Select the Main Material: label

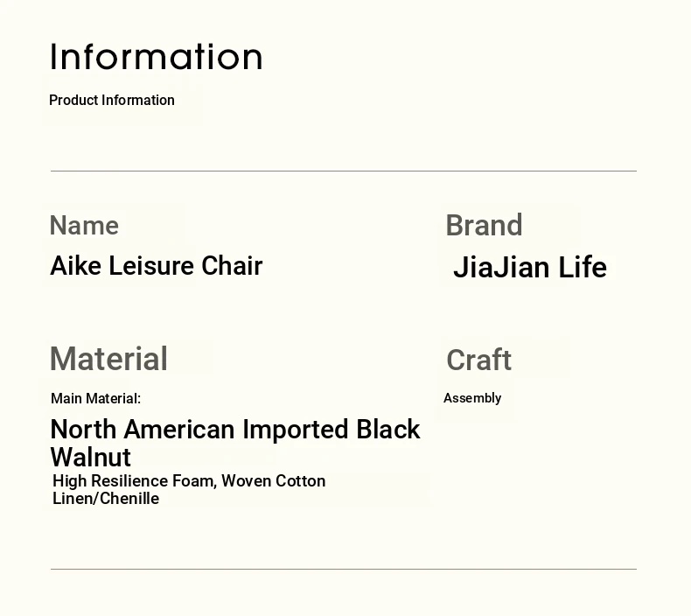point(96,399)
